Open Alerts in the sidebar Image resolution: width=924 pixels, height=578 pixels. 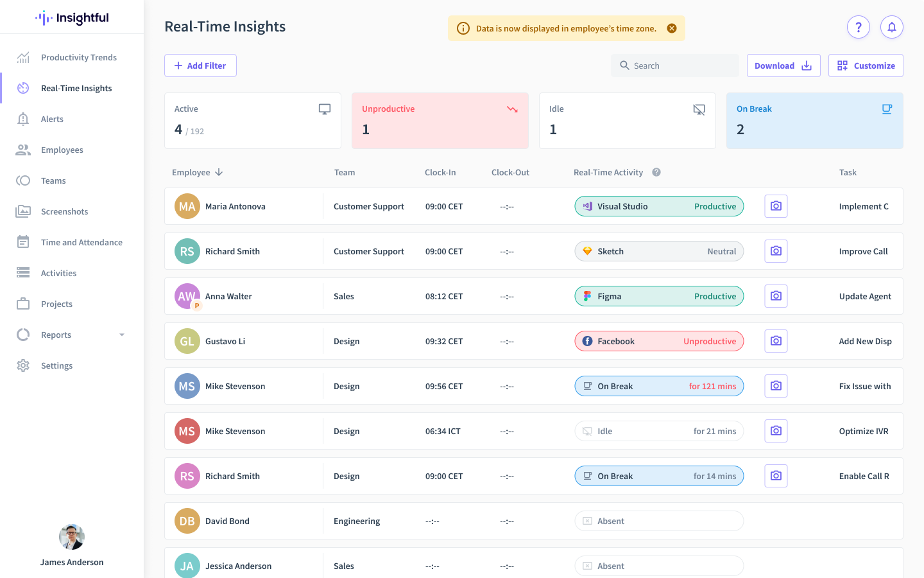click(x=72, y=119)
